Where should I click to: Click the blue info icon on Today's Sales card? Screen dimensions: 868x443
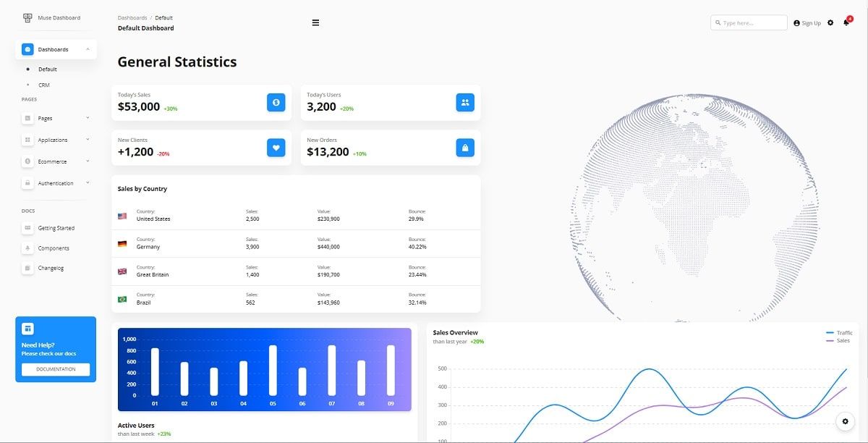click(x=276, y=102)
